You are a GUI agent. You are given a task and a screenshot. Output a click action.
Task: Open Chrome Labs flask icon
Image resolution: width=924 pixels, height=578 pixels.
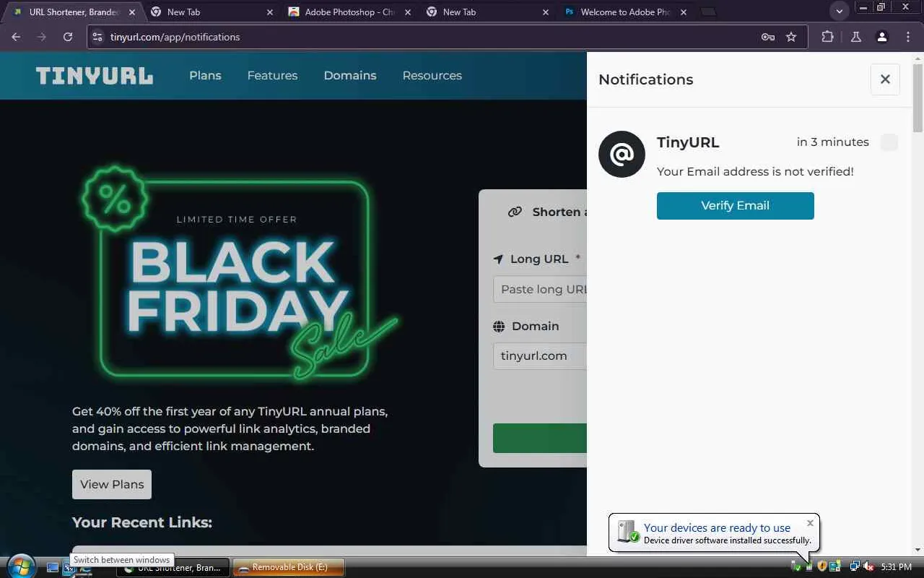point(856,37)
